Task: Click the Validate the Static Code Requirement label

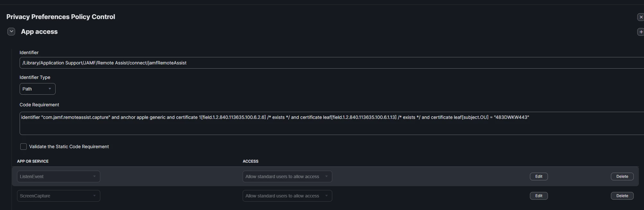Action: coord(69,147)
